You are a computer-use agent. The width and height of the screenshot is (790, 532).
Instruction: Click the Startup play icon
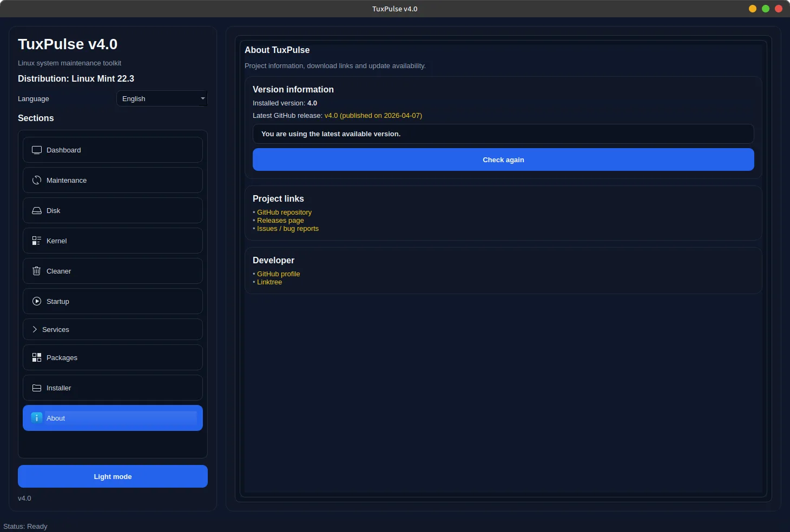point(37,301)
